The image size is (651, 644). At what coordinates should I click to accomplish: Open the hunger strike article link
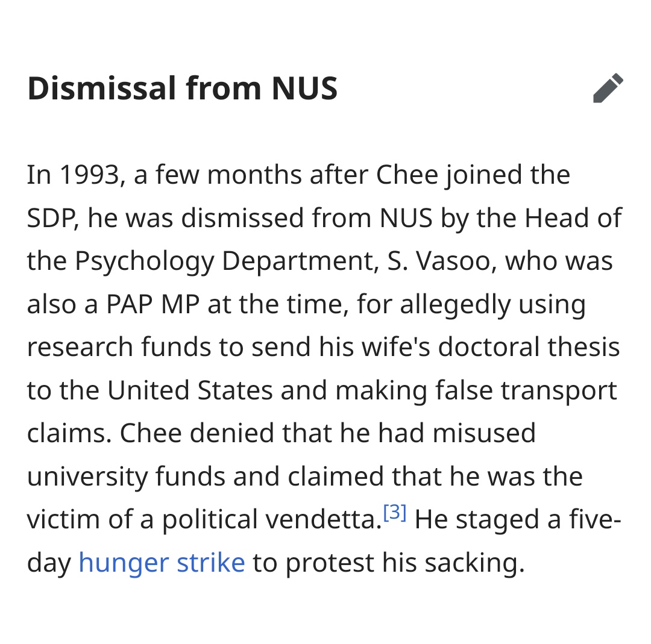pos(162,563)
